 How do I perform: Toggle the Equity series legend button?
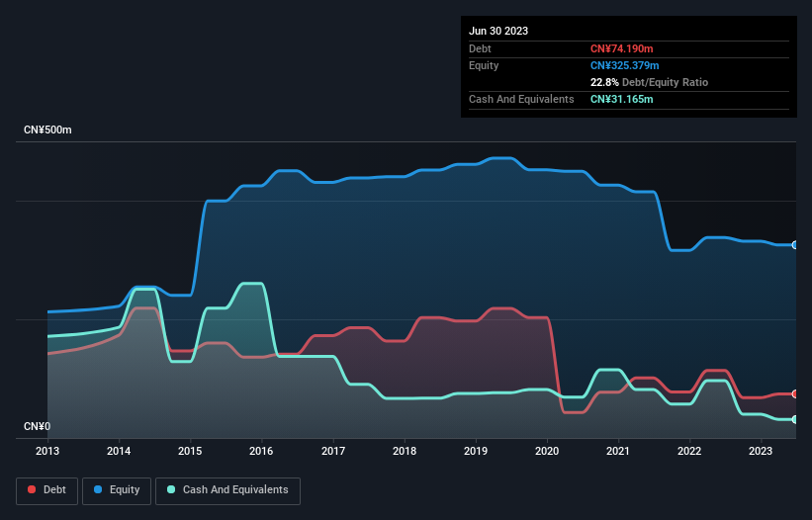coord(117,490)
